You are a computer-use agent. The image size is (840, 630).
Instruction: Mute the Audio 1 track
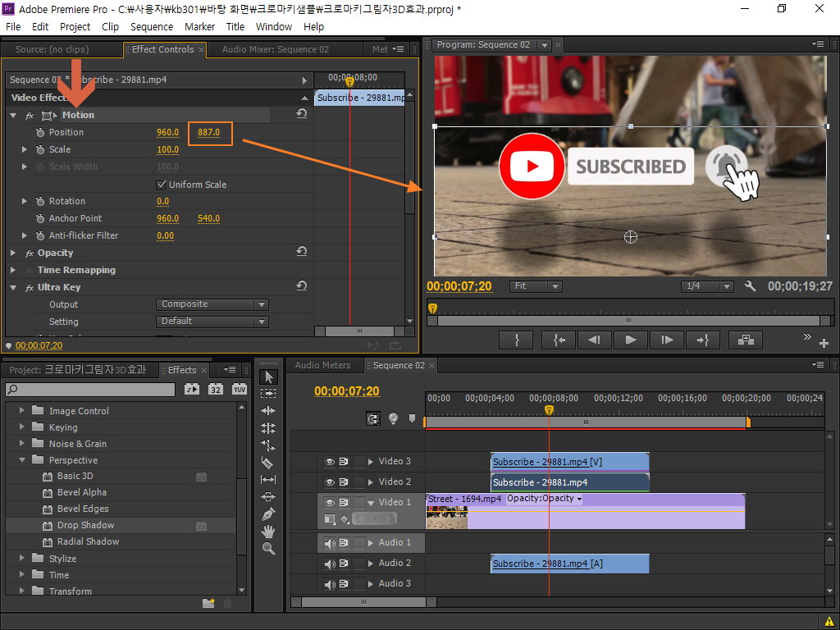[x=330, y=543]
